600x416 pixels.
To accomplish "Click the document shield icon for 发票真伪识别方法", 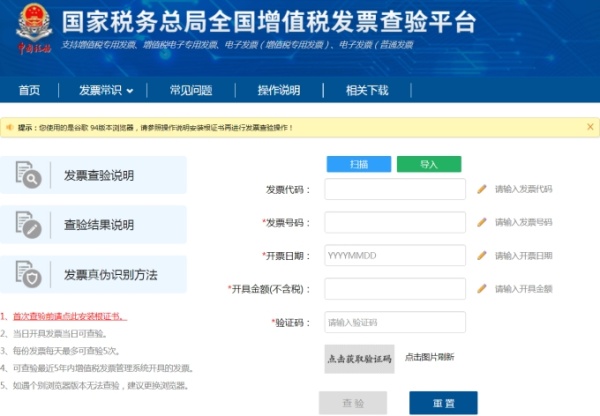I will (28, 274).
